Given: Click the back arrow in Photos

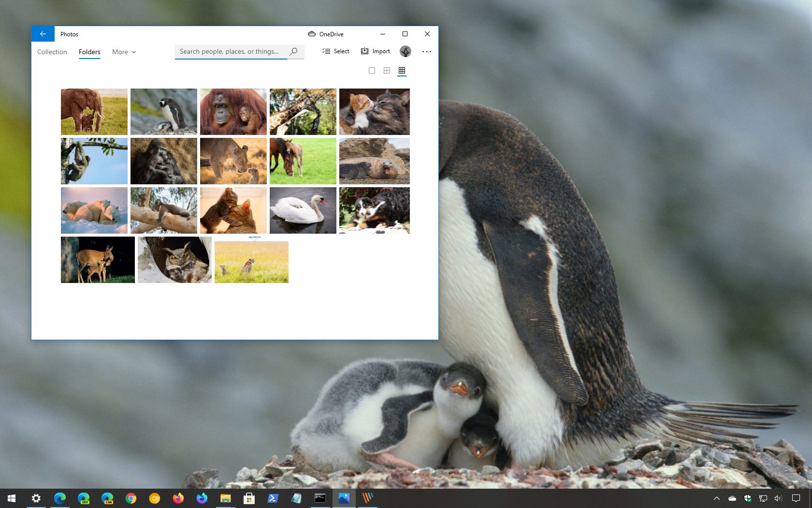Looking at the screenshot, I should [43, 34].
